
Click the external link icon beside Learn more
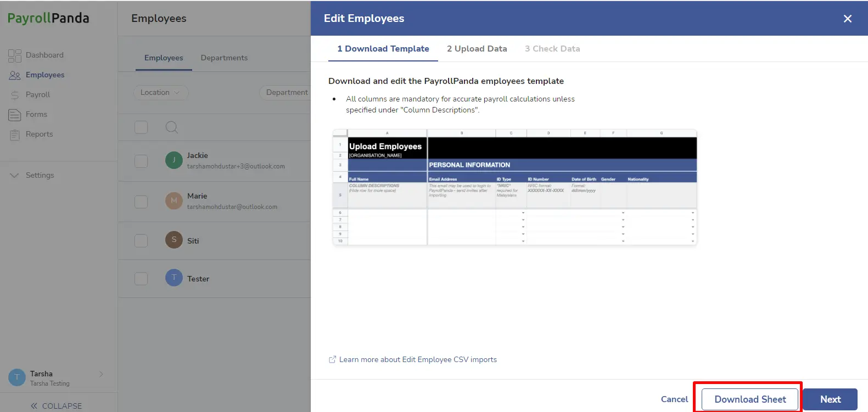tap(332, 359)
